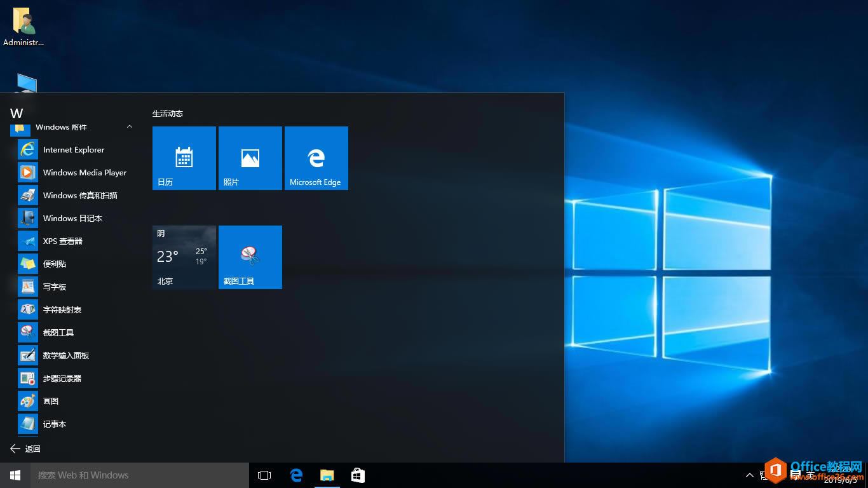Open File Explorer from the taskbar

point(327,475)
